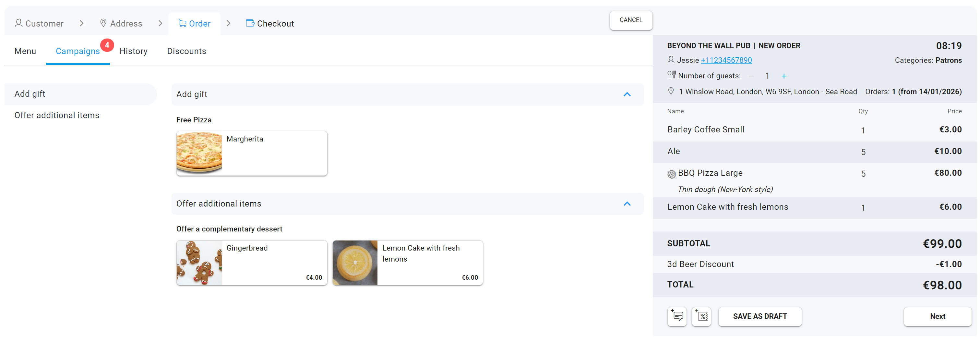The image size is (980, 337).
Task: Click the Checkout step wallet icon
Action: click(x=250, y=23)
